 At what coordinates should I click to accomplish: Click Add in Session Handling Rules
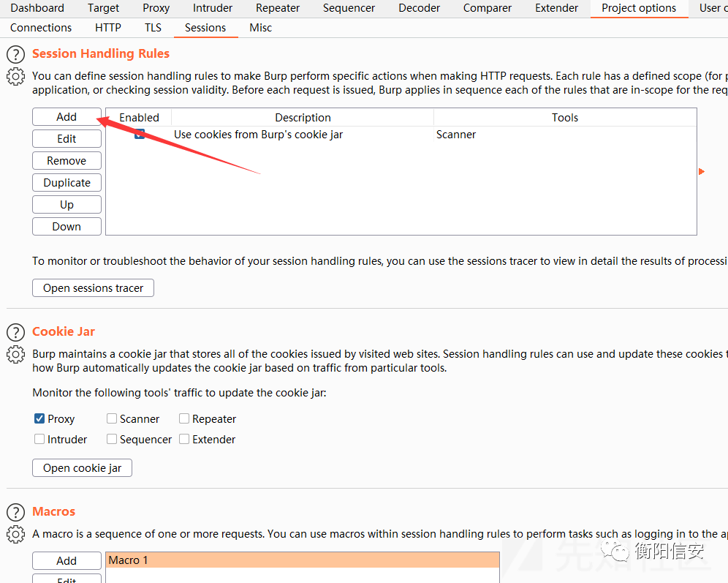tap(67, 117)
